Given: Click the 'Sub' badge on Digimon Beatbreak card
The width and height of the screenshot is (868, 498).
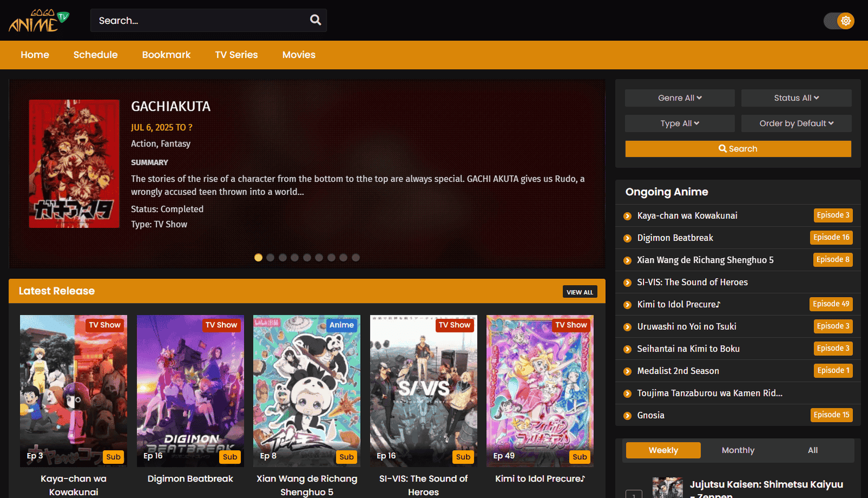Looking at the screenshot, I should [229, 457].
